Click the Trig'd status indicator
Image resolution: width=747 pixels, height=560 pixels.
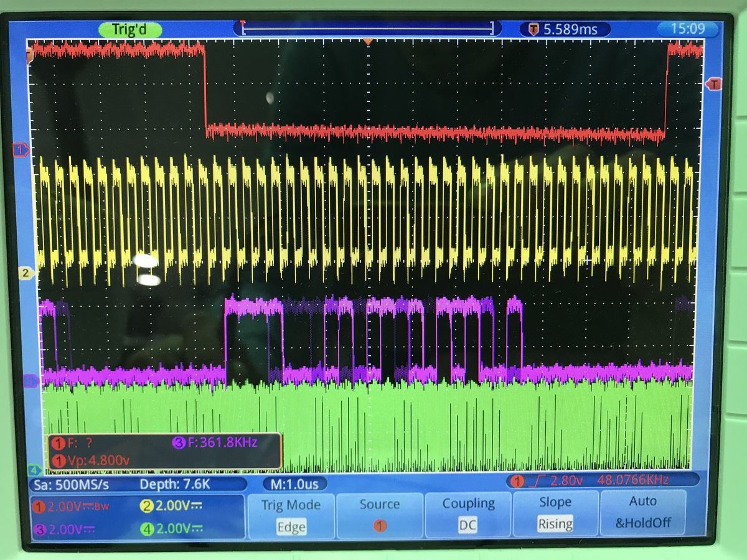click(x=131, y=29)
